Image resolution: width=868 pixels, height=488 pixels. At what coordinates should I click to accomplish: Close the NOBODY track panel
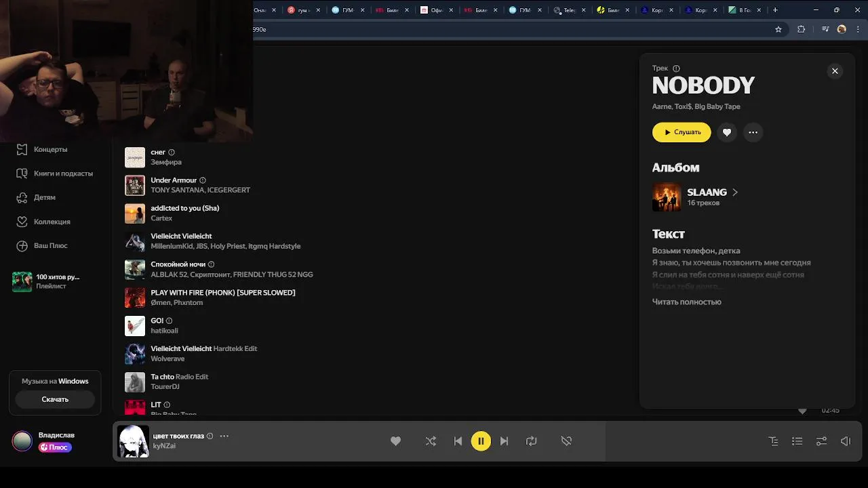pos(835,71)
